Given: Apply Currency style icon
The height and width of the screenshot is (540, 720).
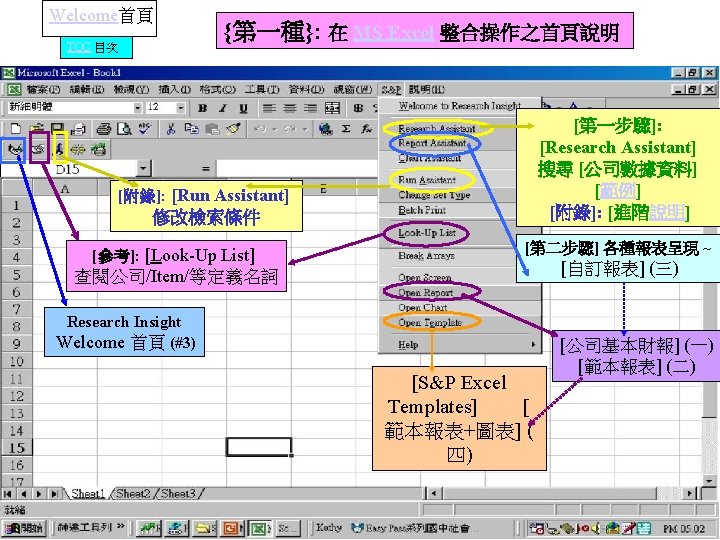Looking at the screenshot, I should pos(359,108).
